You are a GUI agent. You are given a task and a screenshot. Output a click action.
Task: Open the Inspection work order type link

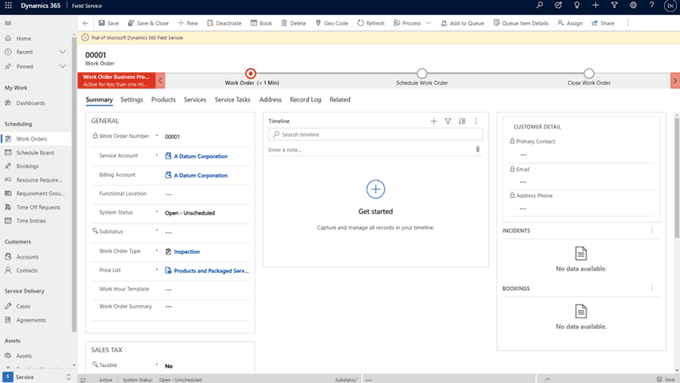(x=187, y=252)
